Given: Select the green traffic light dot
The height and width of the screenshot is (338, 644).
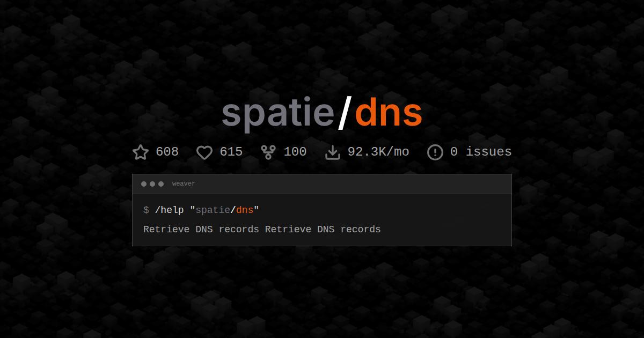Looking at the screenshot, I should pyautogui.click(x=160, y=183).
